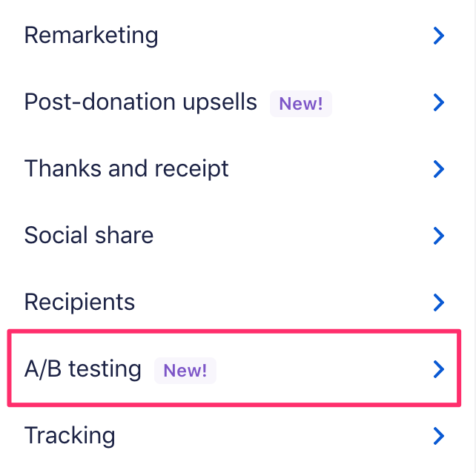This screenshot has width=476, height=473.
Task: Click the Thanks and receipt chevron
Action: point(439,169)
